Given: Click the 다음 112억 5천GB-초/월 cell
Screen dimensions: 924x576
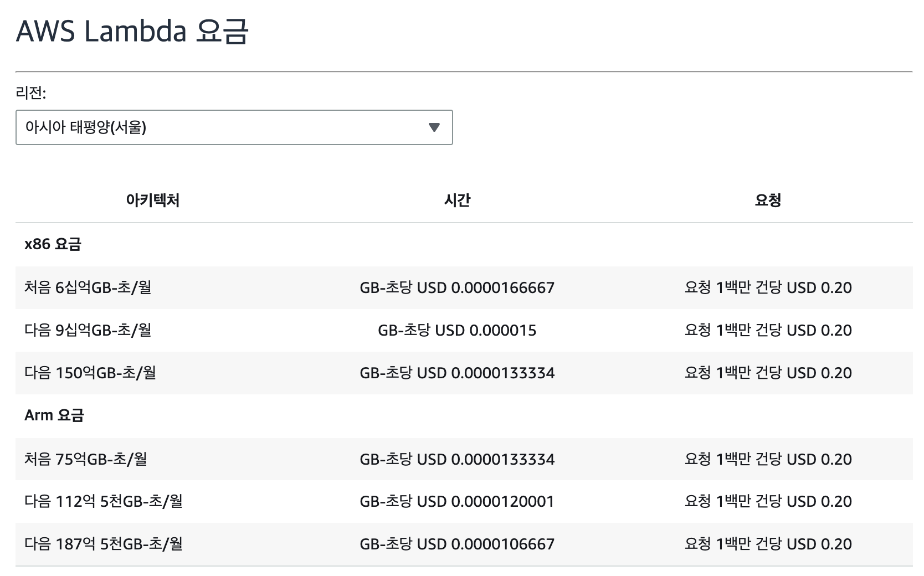Looking at the screenshot, I should tap(104, 501).
